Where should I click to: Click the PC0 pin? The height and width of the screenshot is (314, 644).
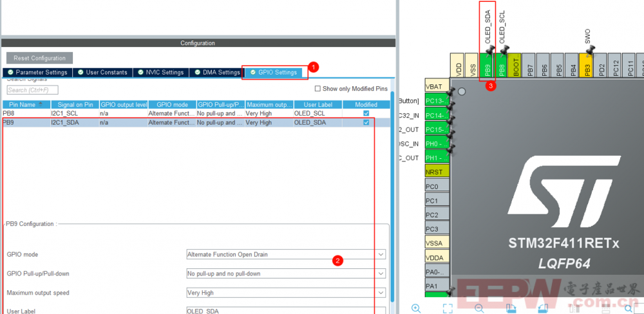[x=437, y=187]
